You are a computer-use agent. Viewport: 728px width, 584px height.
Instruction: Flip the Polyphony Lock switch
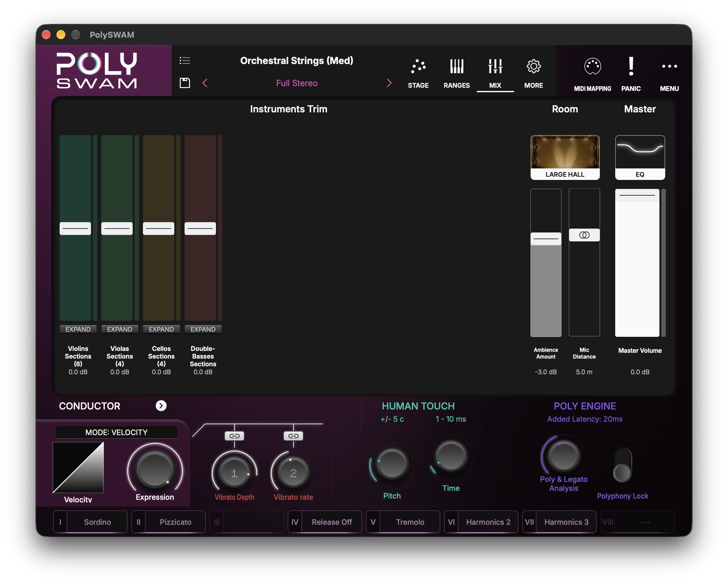(x=622, y=465)
